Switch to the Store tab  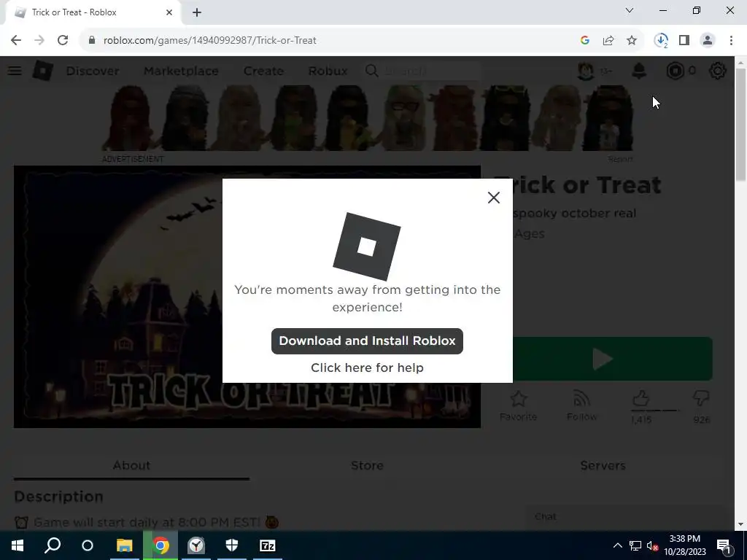(367, 465)
